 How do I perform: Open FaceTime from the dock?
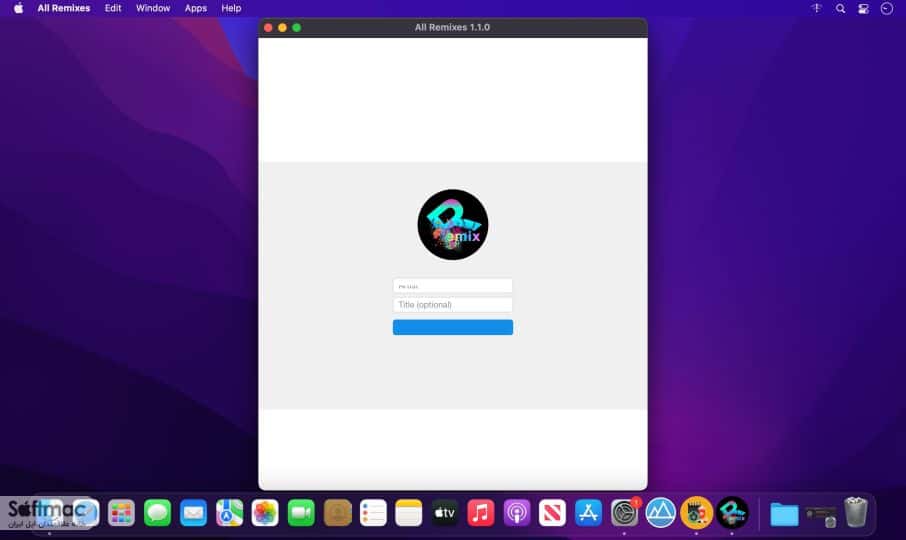coord(301,513)
